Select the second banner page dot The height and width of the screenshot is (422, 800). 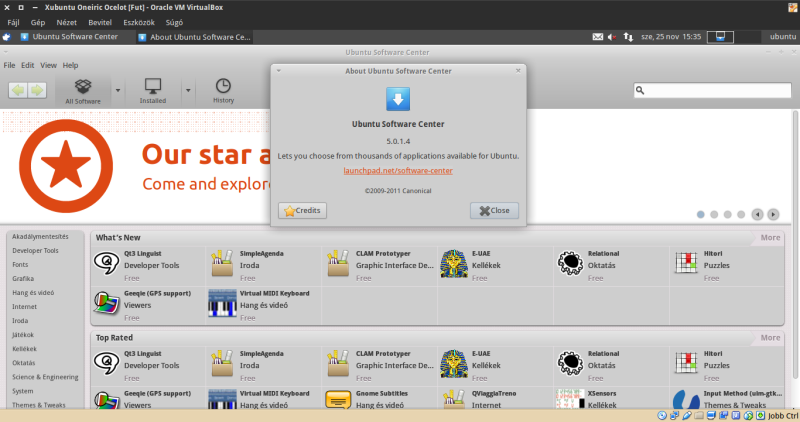point(714,215)
